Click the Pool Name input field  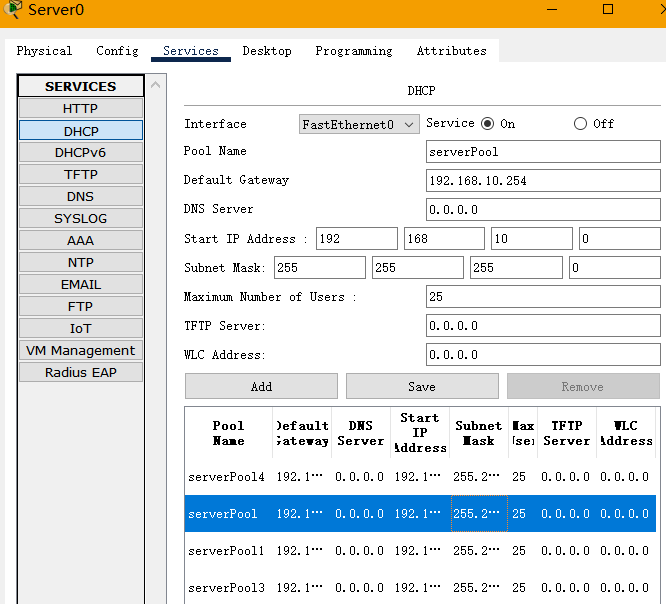tap(542, 152)
